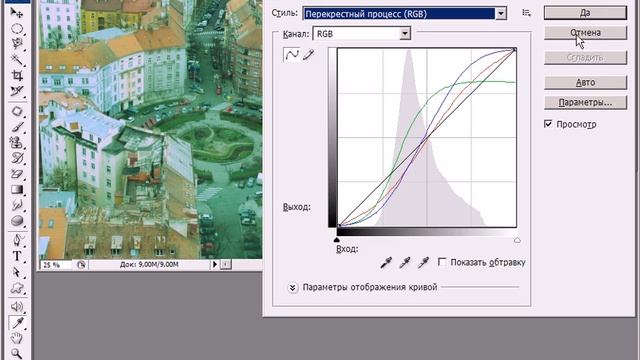Select the Move tool
The width and height of the screenshot is (640, 360).
point(17,13)
